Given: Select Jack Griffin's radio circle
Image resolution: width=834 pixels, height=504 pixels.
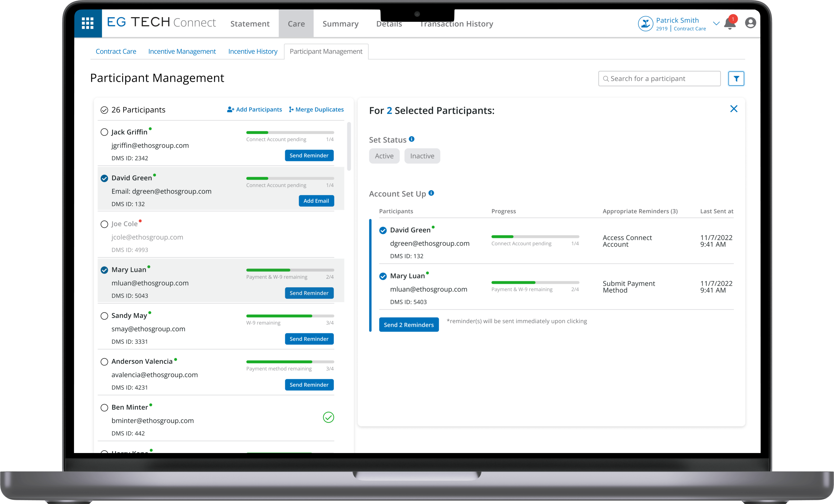Looking at the screenshot, I should coord(104,132).
